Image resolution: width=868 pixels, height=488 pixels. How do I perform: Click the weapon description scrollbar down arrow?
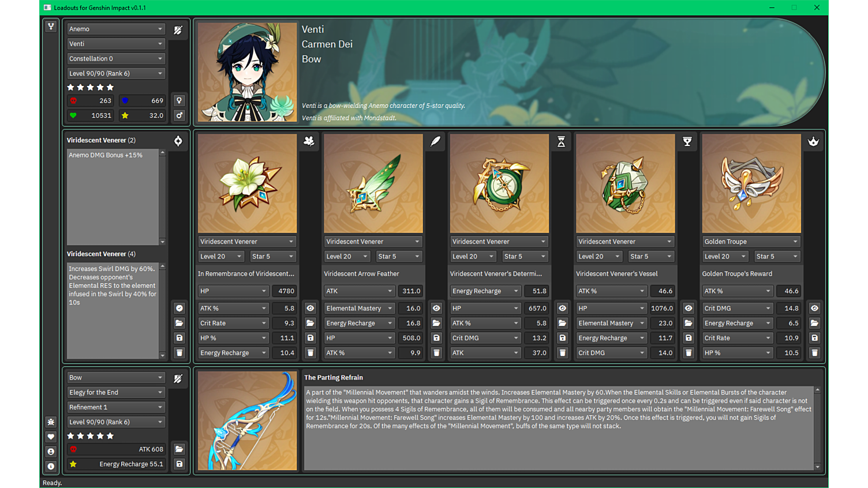817,467
